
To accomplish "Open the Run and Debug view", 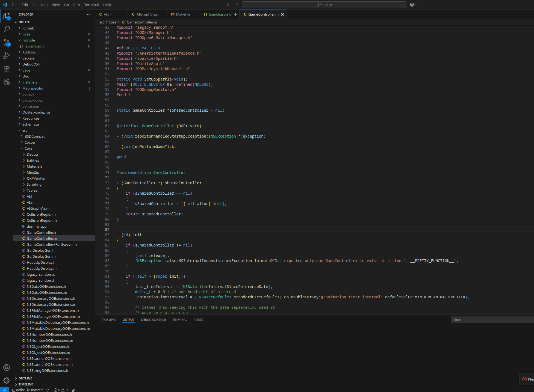I will (x=7, y=55).
